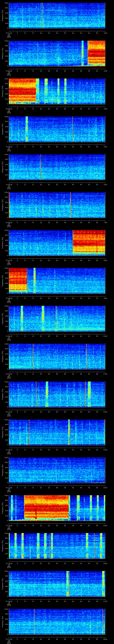Click the 15:15:00 start time label

click(x=9, y=563)
